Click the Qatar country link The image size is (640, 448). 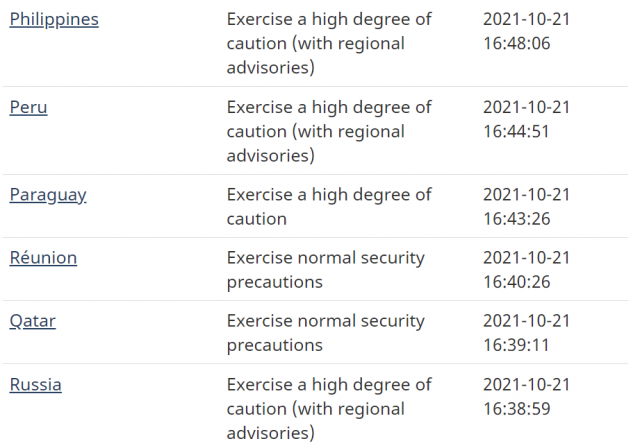click(x=32, y=322)
